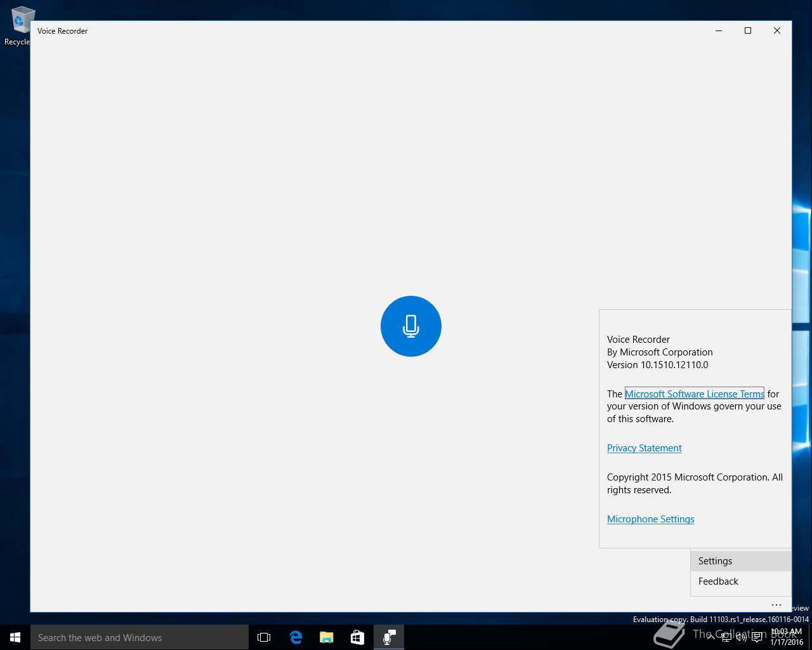
Task: Open the Microsoft Software License Terms link
Action: 695,394
